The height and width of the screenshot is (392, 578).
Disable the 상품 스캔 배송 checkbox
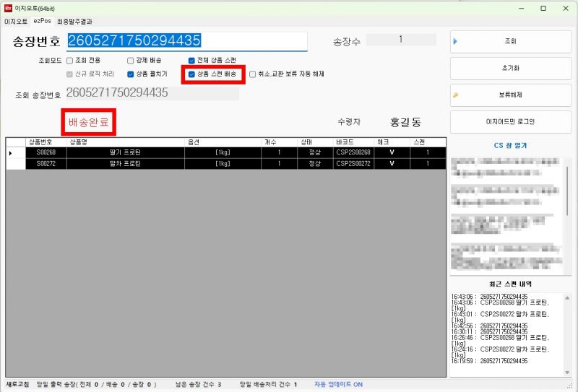click(x=191, y=74)
